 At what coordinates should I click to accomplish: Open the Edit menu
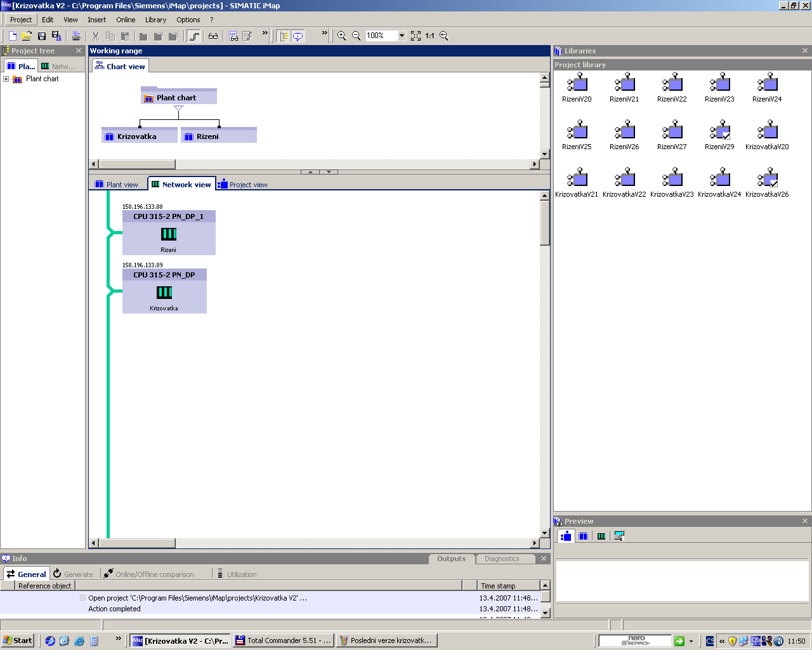48,20
